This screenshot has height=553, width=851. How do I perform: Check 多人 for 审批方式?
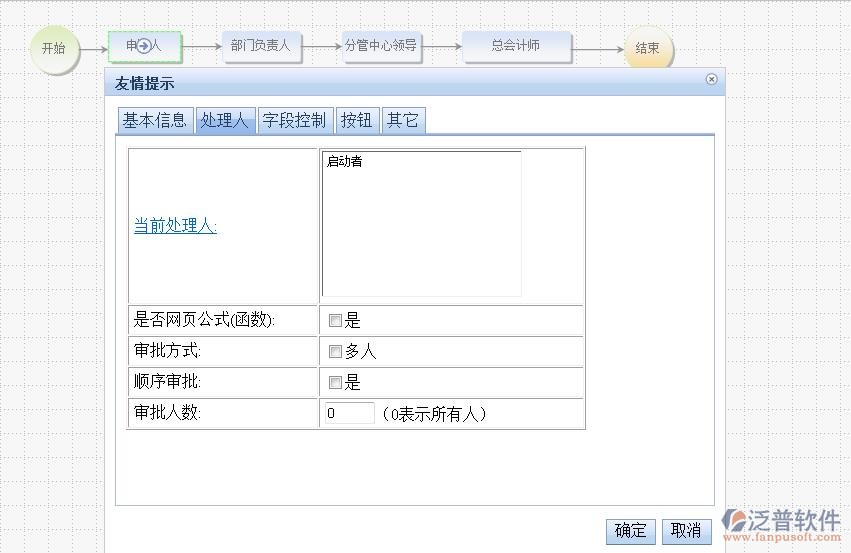click(x=336, y=352)
